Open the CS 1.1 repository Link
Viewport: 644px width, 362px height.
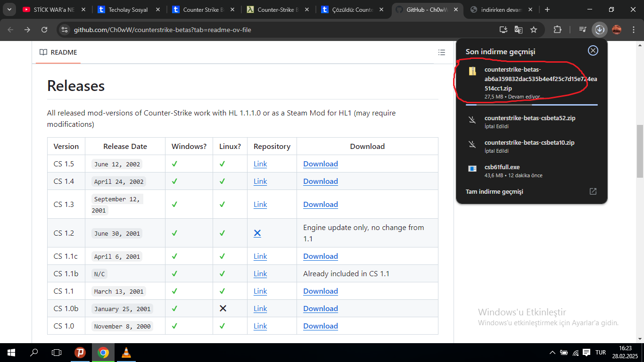pos(260,291)
